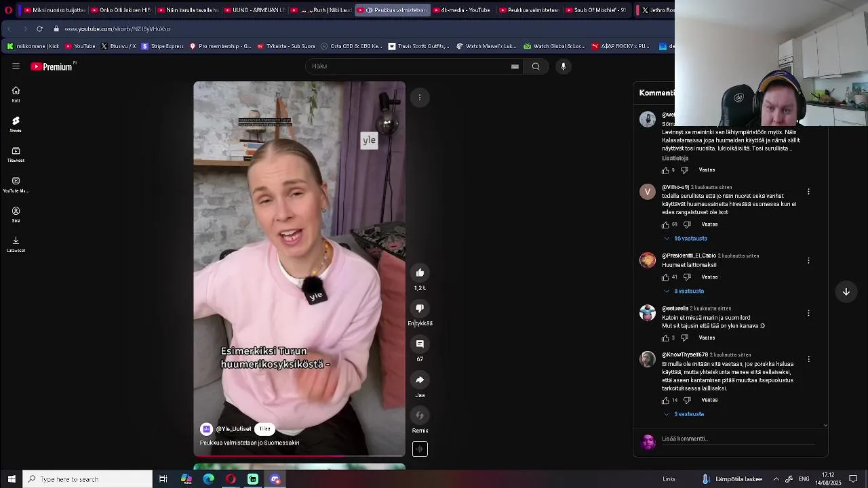Viewport: 868px width, 488px height.
Task: Open options menu for @Vilho-u9j comment
Action: pyautogui.click(x=808, y=192)
